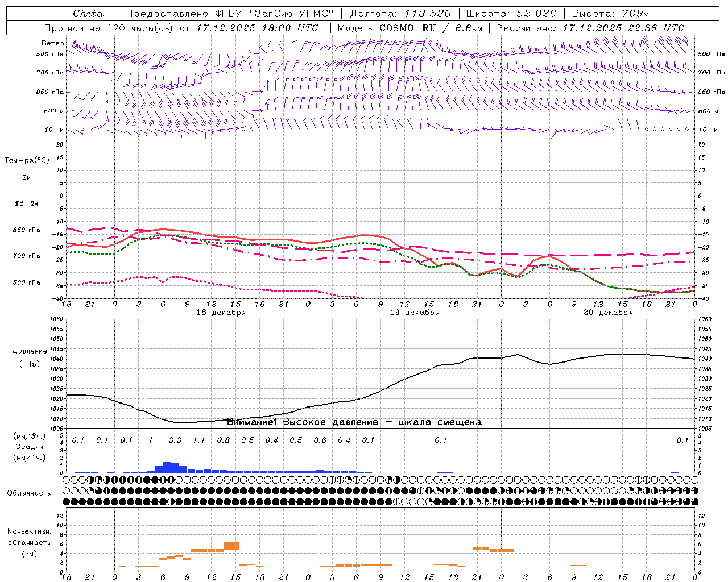This screenshot has width=728, height=582.
Task: Click the provider text "ЗапСиб УГМС"
Action: [291, 14]
